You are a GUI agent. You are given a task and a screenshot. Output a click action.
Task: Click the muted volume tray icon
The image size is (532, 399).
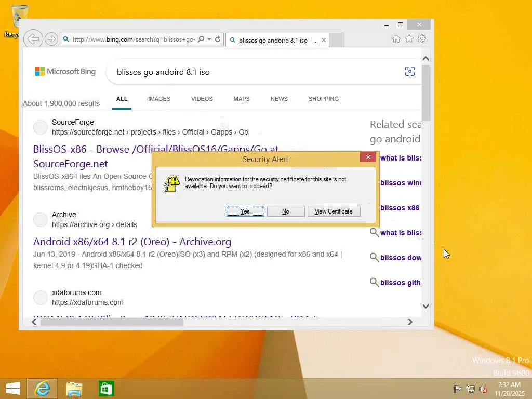click(x=483, y=389)
